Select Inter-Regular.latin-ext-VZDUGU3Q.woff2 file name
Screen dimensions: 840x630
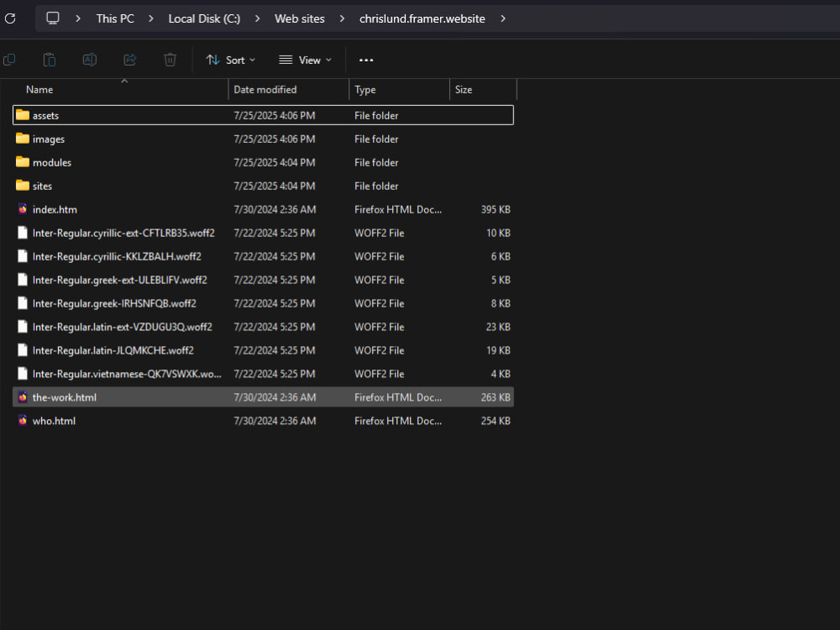[x=122, y=327]
